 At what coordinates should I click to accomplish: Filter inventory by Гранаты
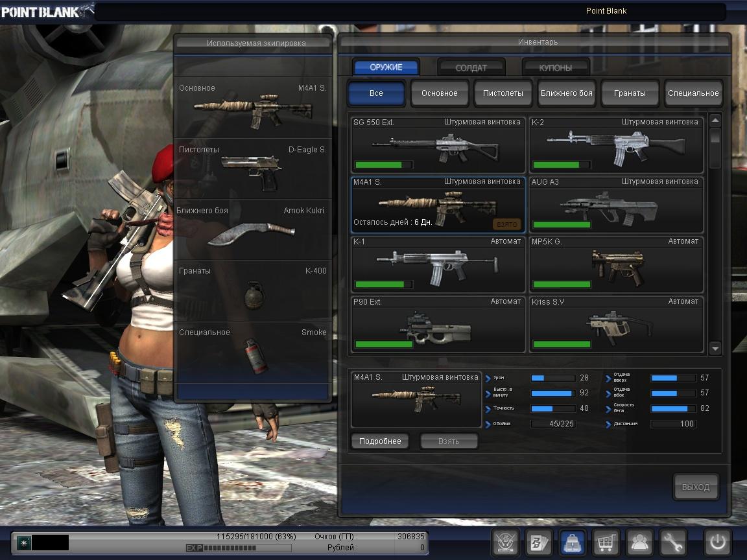pos(630,93)
